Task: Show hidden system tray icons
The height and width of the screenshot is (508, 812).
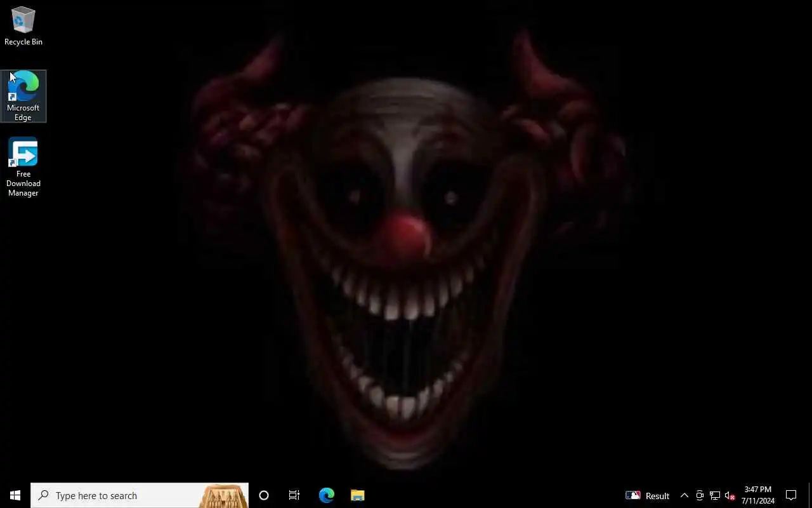Action: (x=684, y=495)
